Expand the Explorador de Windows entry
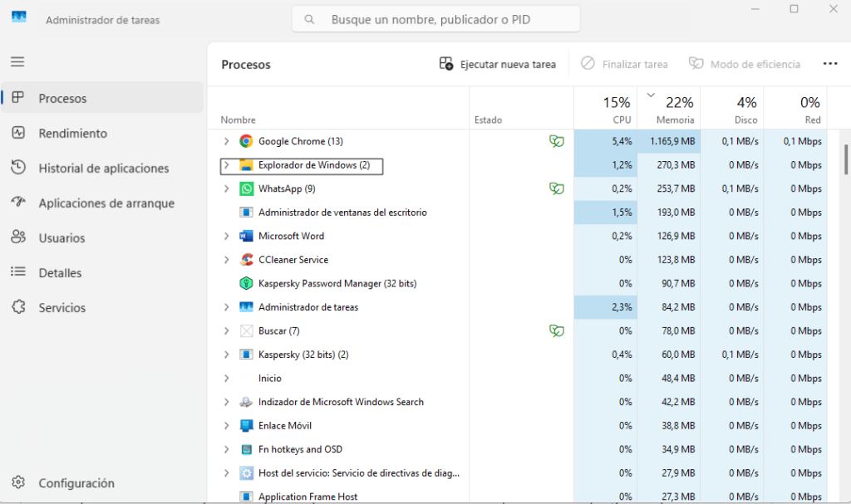851x504 pixels. coord(226,165)
